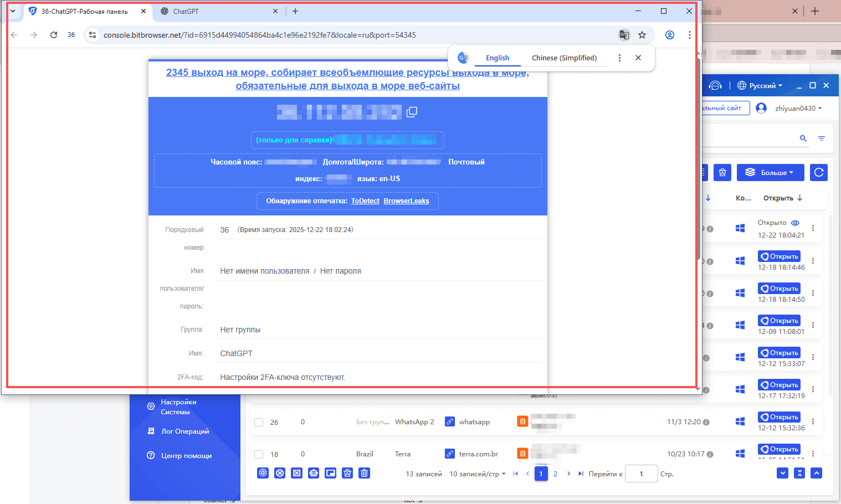Go back in the Chrome window

pyautogui.click(x=14, y=35)
